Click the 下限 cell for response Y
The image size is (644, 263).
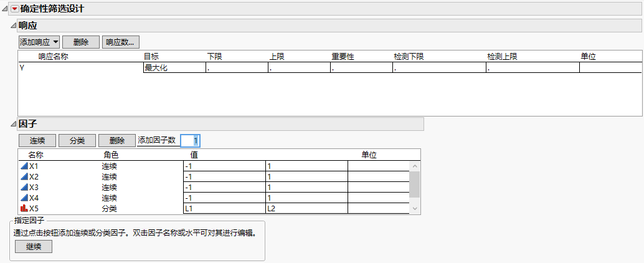tap(237, 68)
